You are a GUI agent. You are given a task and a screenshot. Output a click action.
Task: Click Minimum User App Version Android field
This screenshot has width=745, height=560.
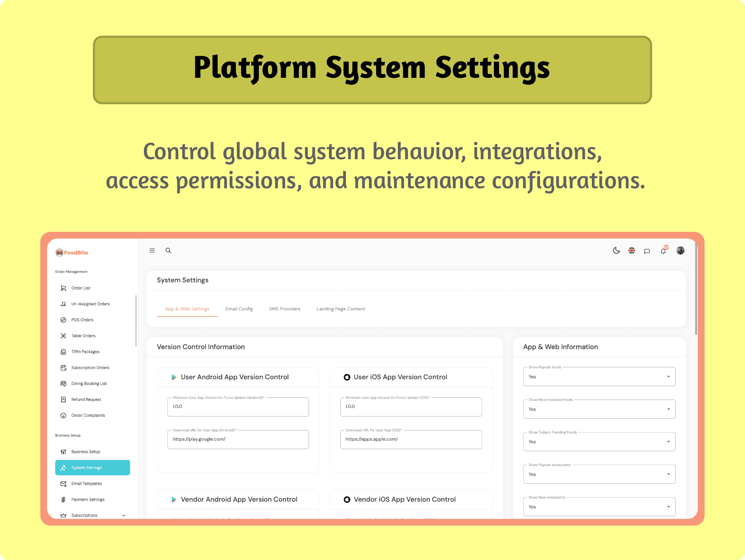pyautogui.click(x=238, y=407)
